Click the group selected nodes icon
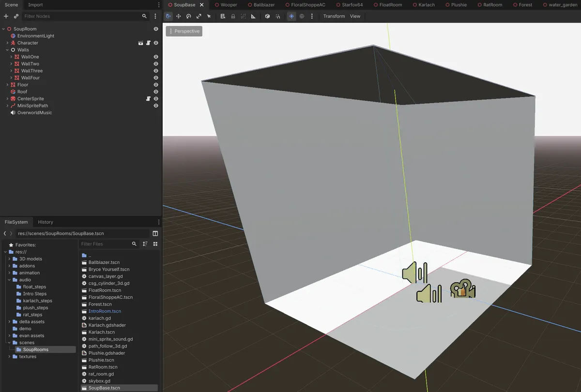Image resolution: width=581 pixels, height=392 pixels. coord(243,16)
